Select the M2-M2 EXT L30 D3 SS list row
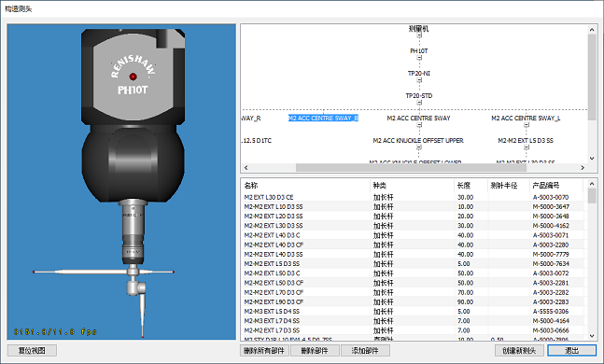 (413, 226)
